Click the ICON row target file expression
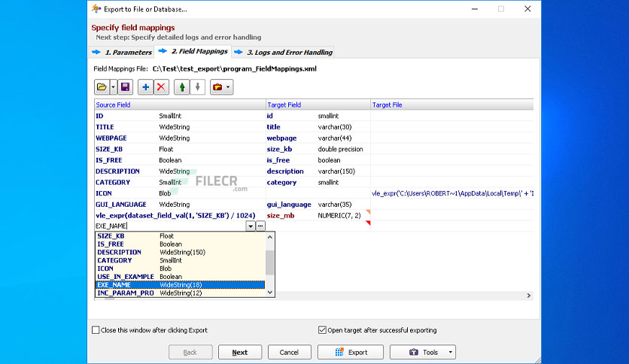Screen dimensions: 629x364 pos(452,193)
